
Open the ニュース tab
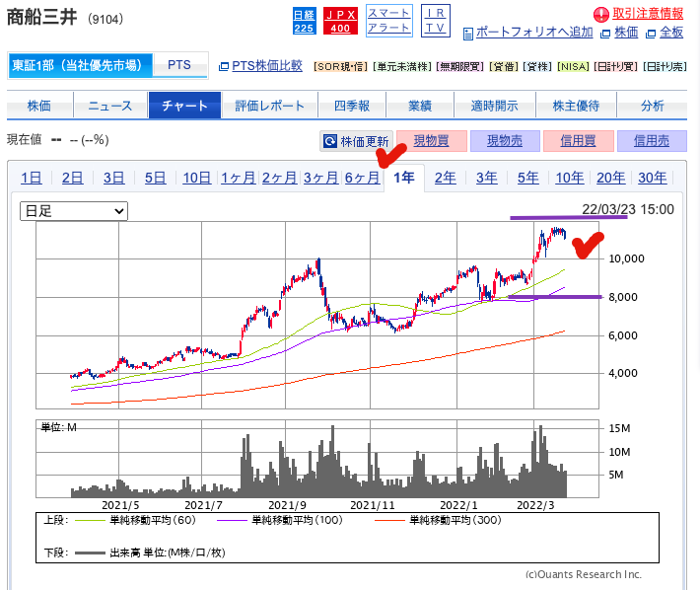pos(110,106)
